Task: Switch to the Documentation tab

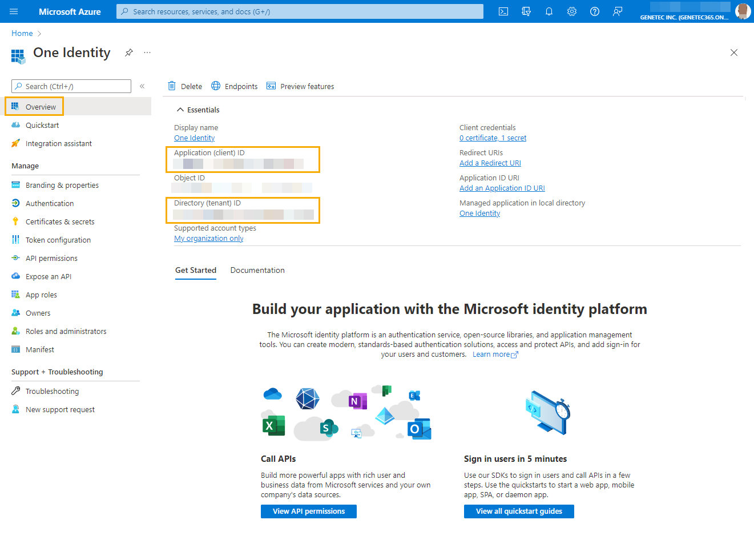Action: (x=257, y=270)
